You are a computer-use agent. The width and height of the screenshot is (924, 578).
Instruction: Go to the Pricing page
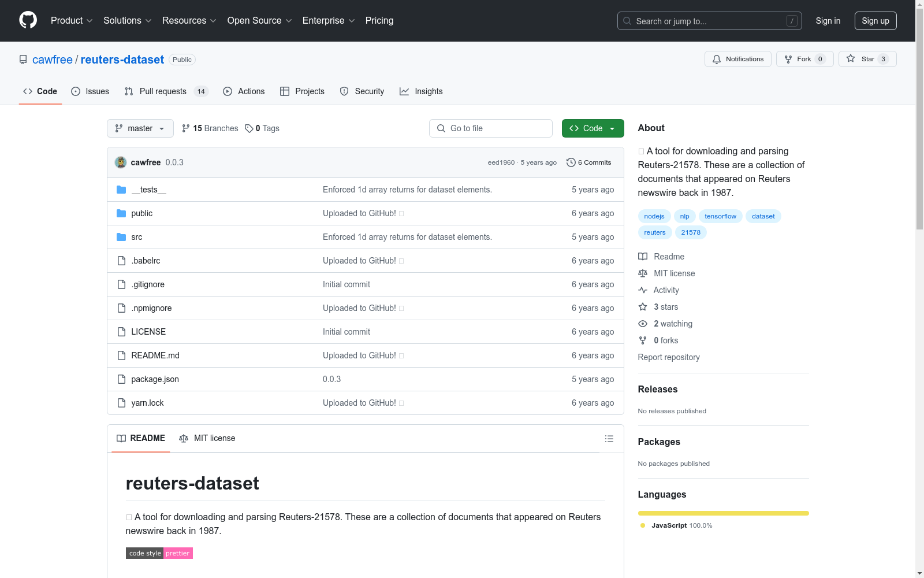(x=379, y=20)
